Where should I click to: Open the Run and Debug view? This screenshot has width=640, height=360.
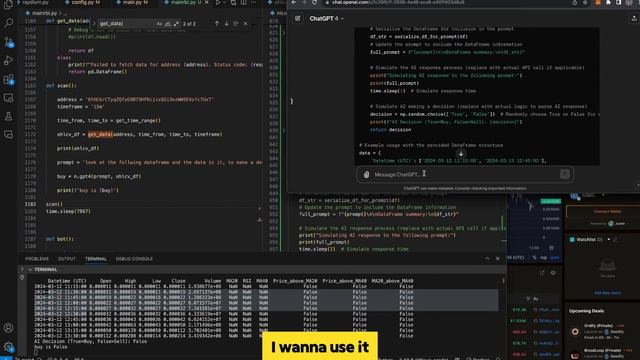8,60
